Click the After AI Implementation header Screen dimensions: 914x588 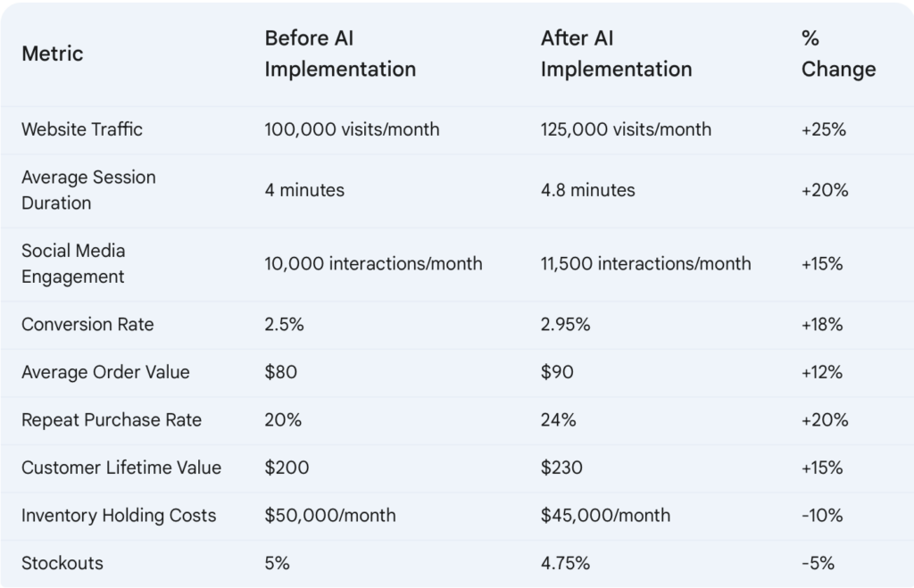(x=616, y=54)
